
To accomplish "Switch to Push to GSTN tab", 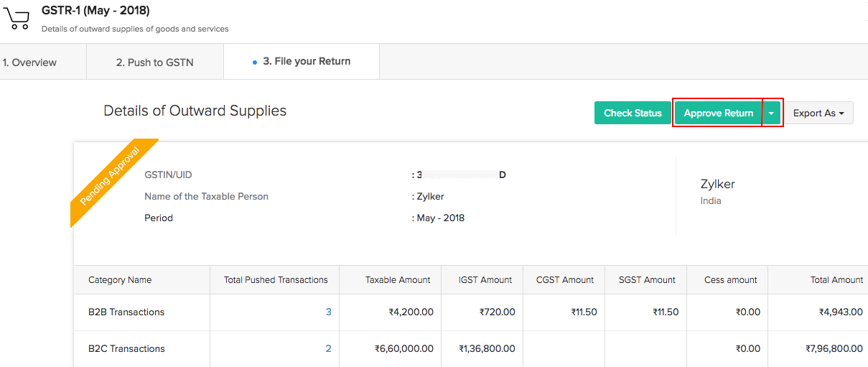I will (x=154, y=62).
